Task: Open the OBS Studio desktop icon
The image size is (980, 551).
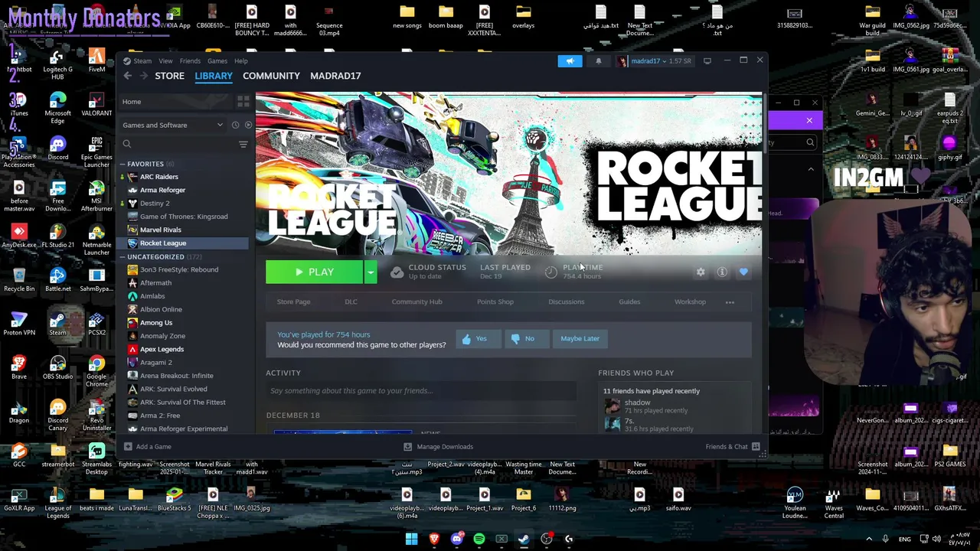Action: tap(57, 367)
